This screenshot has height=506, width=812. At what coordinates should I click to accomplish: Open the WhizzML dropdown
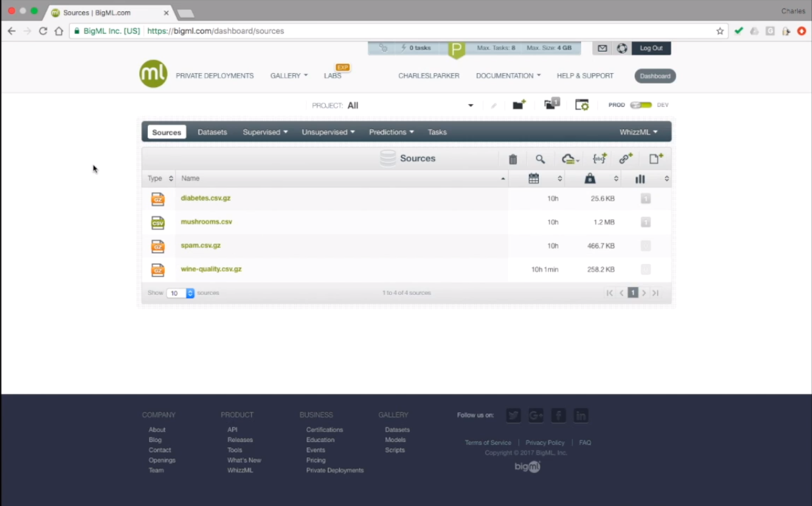click(639, 132)
